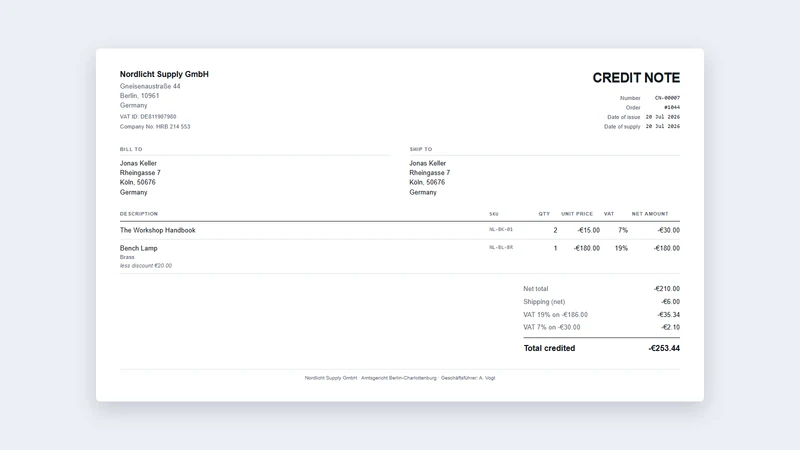Click "Company No: HRB 214 553"
The height and width of the screenshot is (450, 800).
tap(155, 127)
